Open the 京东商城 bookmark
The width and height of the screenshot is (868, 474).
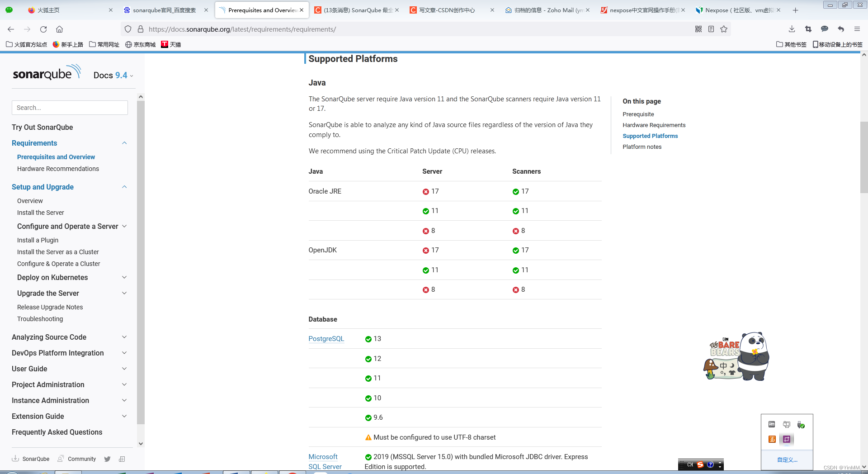tap(140, 44)
